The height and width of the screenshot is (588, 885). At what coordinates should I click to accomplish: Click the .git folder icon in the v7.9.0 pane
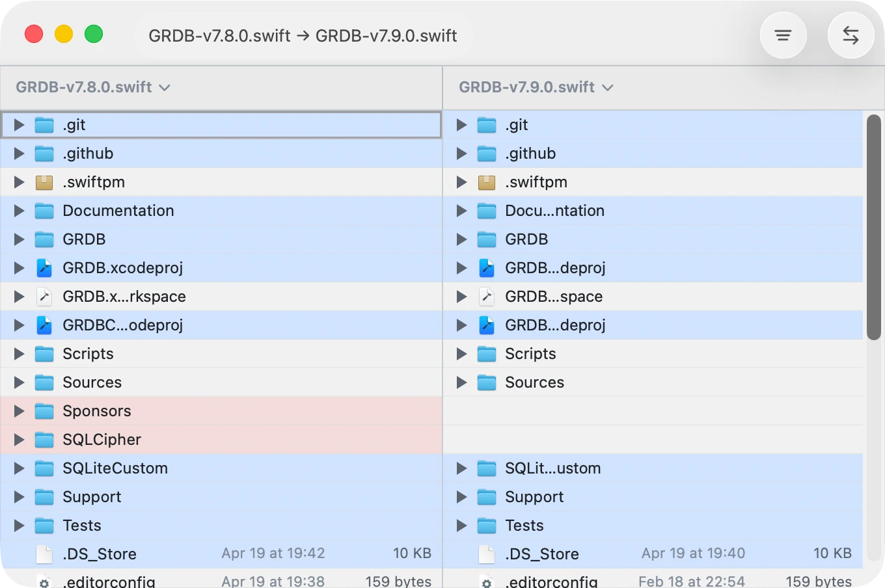click(487, 125)
